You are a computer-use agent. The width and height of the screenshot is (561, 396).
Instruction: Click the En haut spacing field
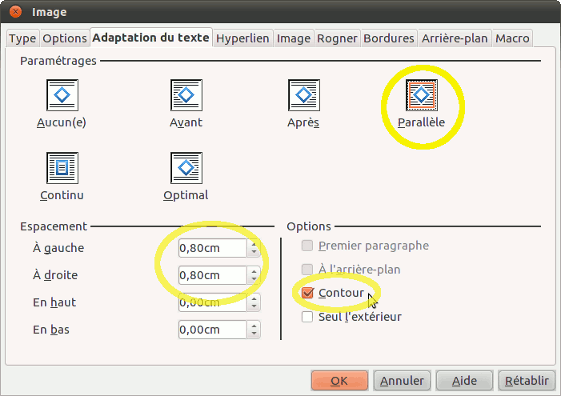point(213,302)
